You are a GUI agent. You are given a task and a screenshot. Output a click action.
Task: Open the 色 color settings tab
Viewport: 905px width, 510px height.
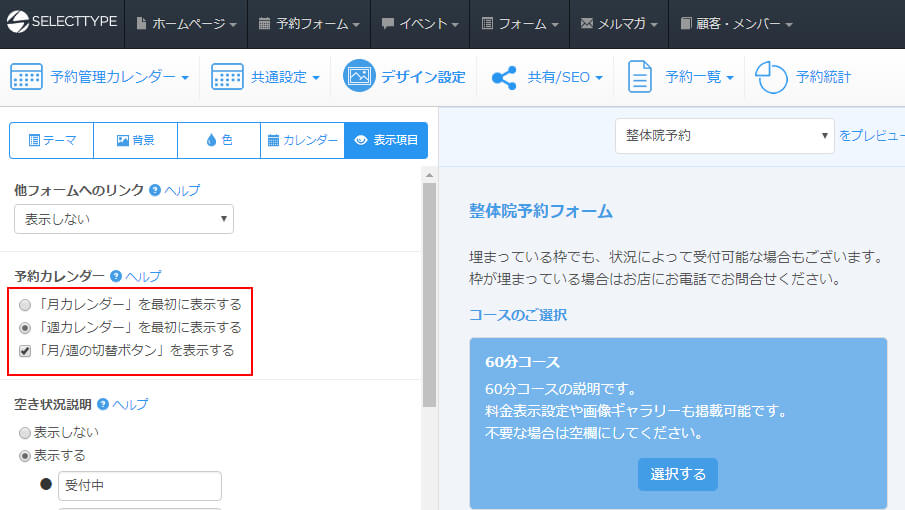219,141
